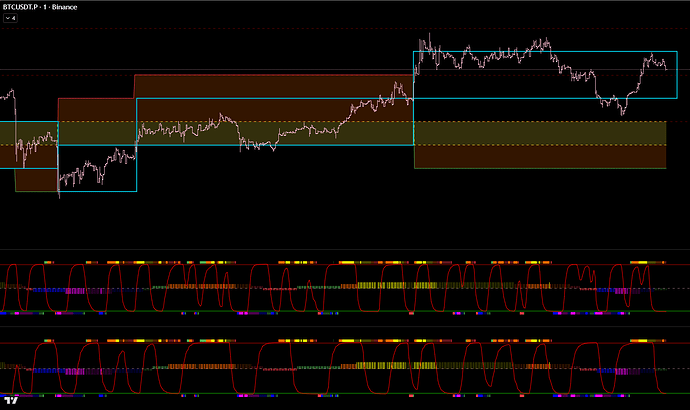Click the brown shaded zone above price
The height and width of the screenshot is (410, 690).
point(270,85)
